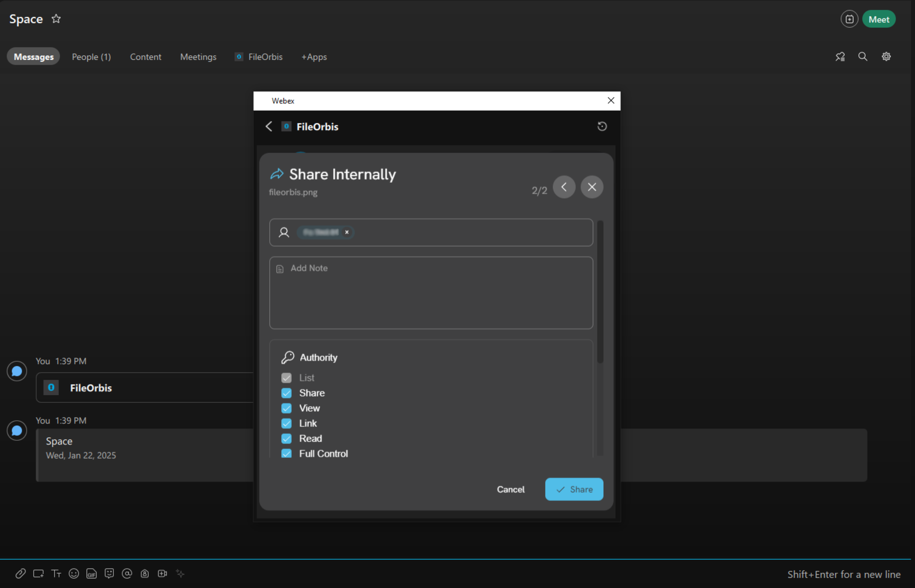Open the FileOrbis tab
The height and width of the screenshot is (588, 915).
click(x=258, y=57)
